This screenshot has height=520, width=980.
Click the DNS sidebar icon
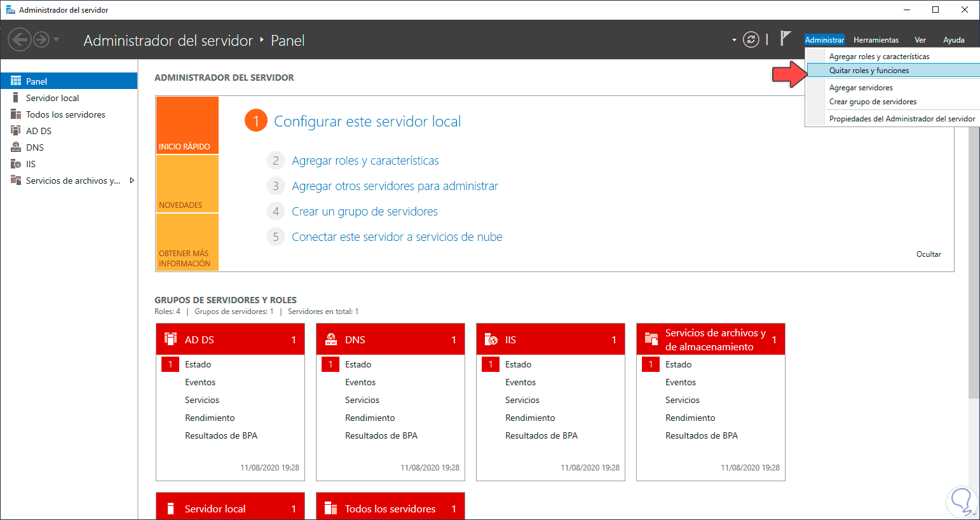16,147
